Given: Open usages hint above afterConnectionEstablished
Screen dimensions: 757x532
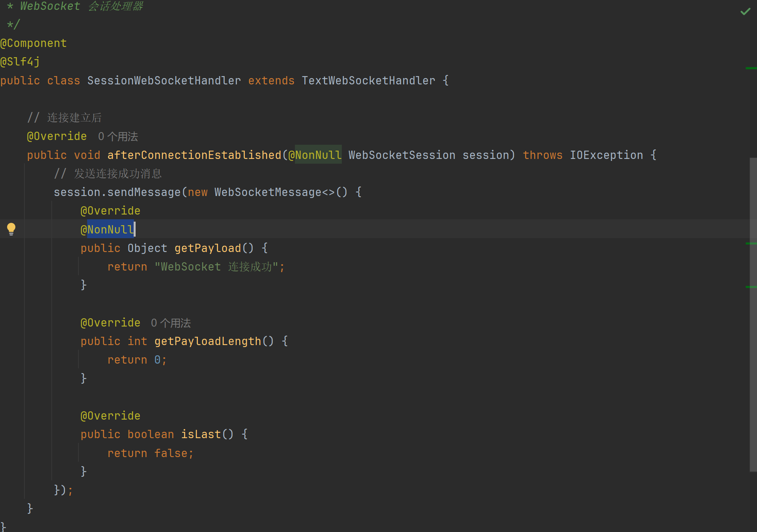Looking at the screenshot, I should coord(118,136).
